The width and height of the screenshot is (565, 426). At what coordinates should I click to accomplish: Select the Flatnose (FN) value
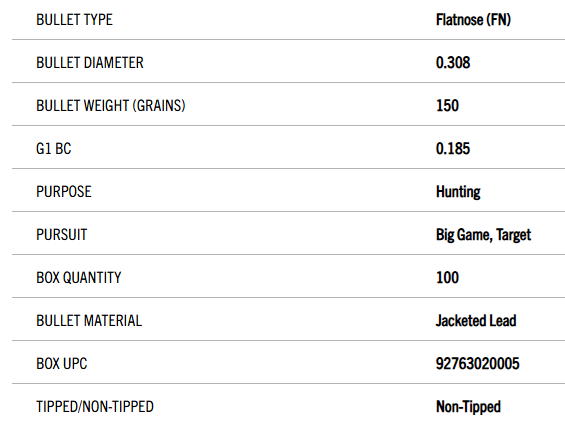(473, 19)
